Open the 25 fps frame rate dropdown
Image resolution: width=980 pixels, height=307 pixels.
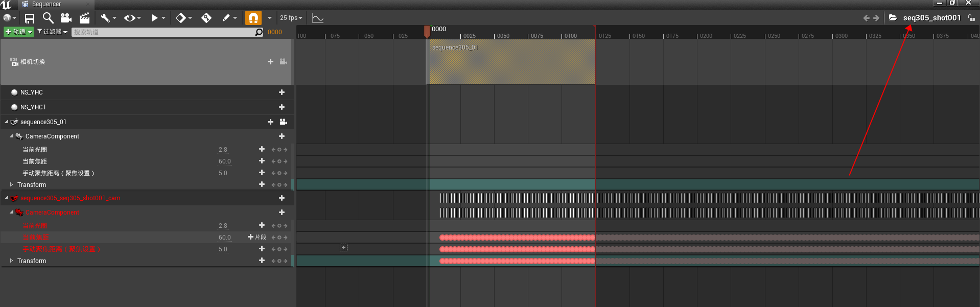tap(291, 18)
